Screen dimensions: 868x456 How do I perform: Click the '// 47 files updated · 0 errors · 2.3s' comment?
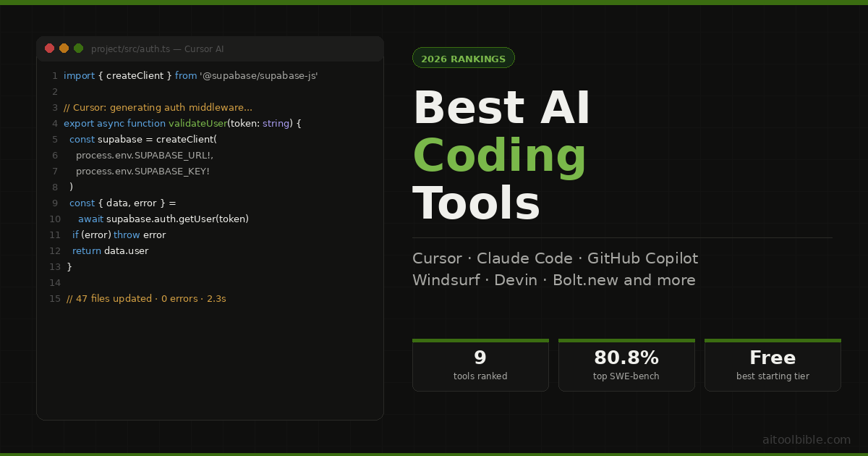(x=146, y=298)
